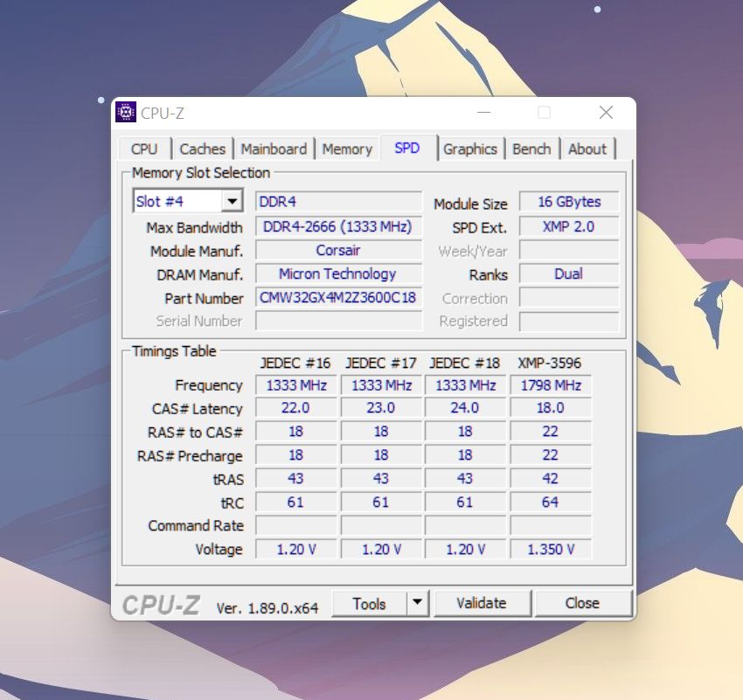Click the JEDEC #17 column header
Viewport: 743px width, 700px height.
pyautogui.click(x=381, y=364)
